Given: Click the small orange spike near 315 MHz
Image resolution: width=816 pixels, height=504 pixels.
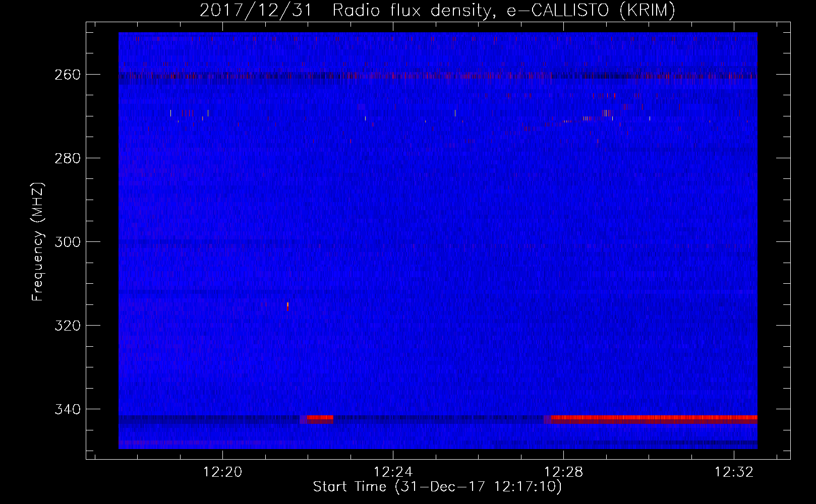Looking at the screenshot, I should [287, 306].
